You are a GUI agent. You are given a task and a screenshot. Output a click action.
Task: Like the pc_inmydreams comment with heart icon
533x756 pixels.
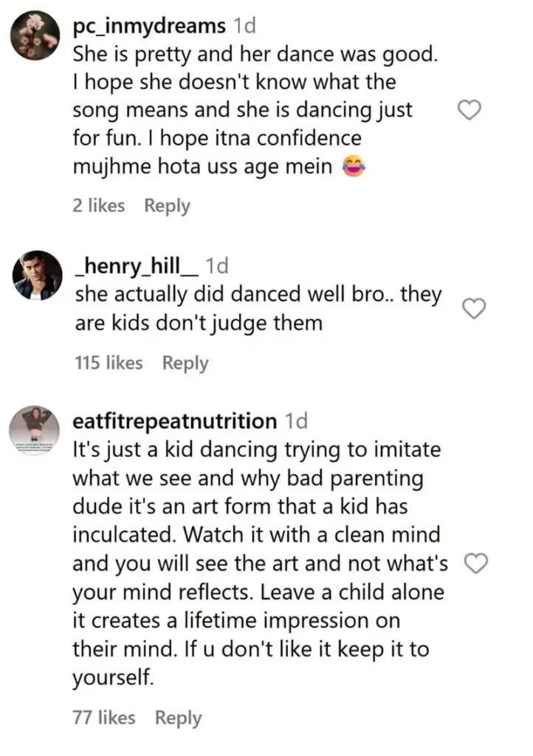(470, 111)
